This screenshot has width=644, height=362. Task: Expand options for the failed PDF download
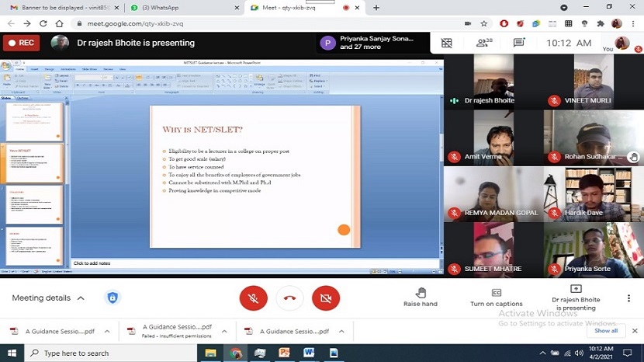pyautogui.click(x=225, y=332)
